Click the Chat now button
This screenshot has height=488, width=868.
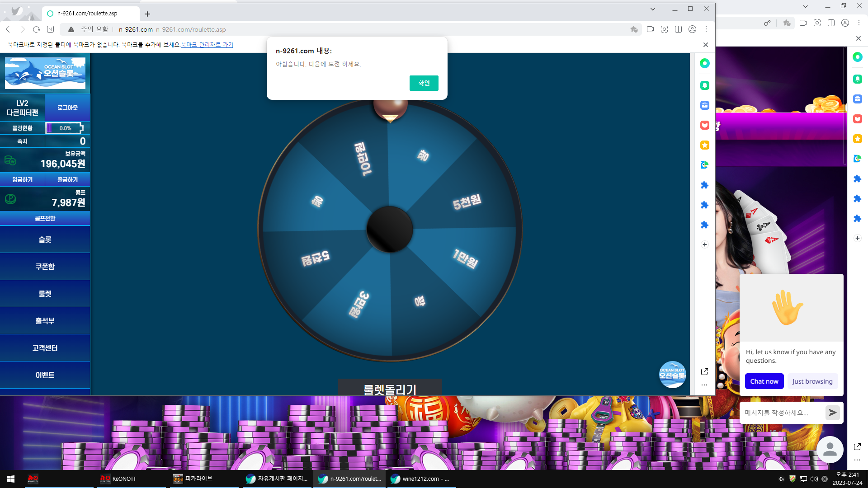pos(764,381)
